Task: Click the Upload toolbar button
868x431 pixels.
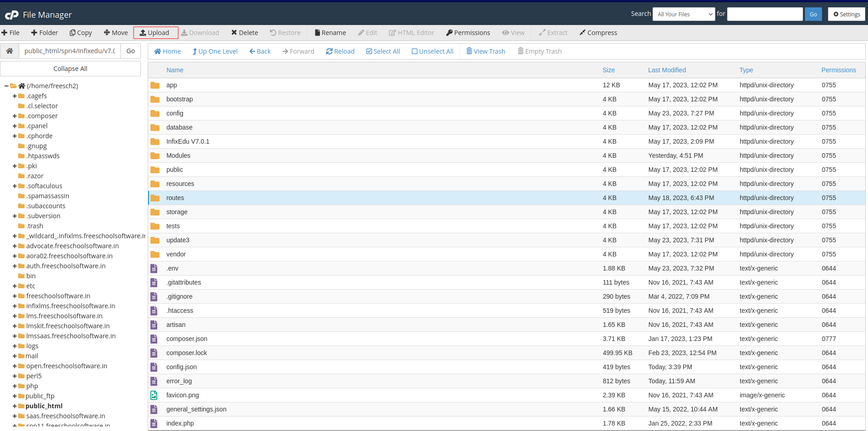Action: 155,33
